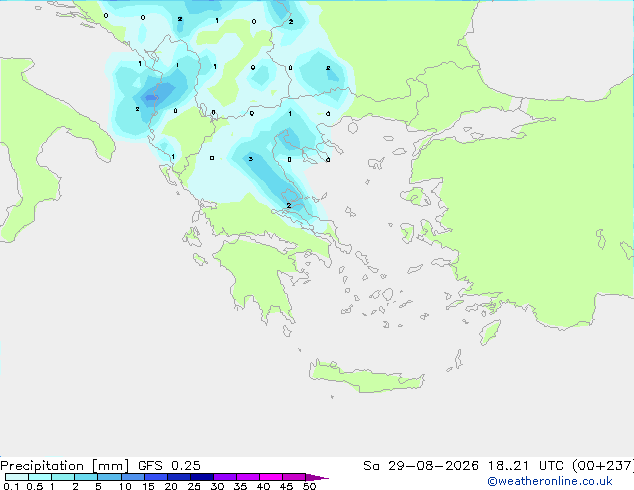Pick the 15–20 mm legend color segment
This screenshot has width=634, height=490.
tap(156, 477)
